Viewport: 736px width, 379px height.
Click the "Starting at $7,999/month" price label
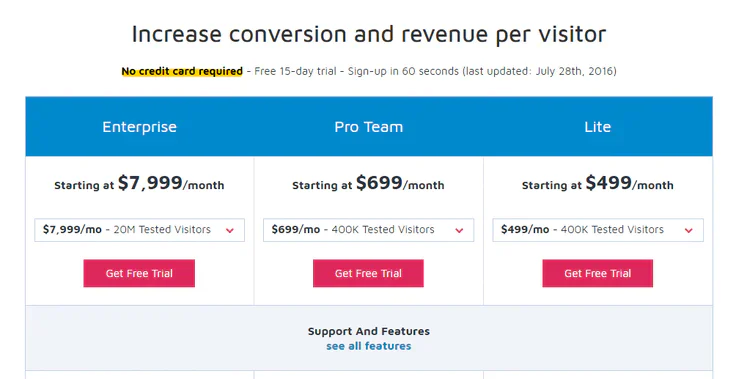pyautogui.click(x=139, y=183)
